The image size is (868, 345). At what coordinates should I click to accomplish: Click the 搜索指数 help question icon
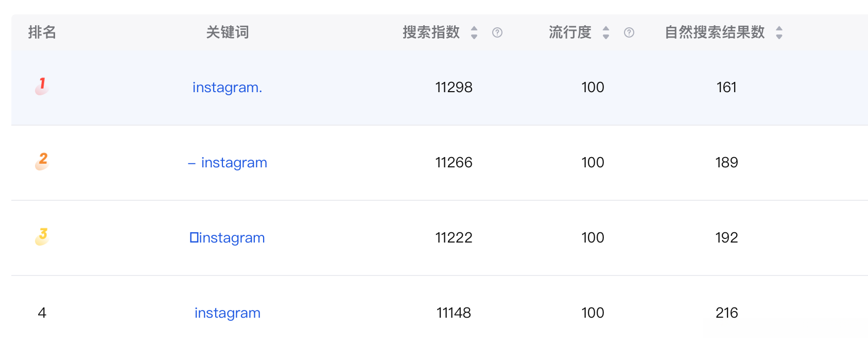(x=497, y=32)
